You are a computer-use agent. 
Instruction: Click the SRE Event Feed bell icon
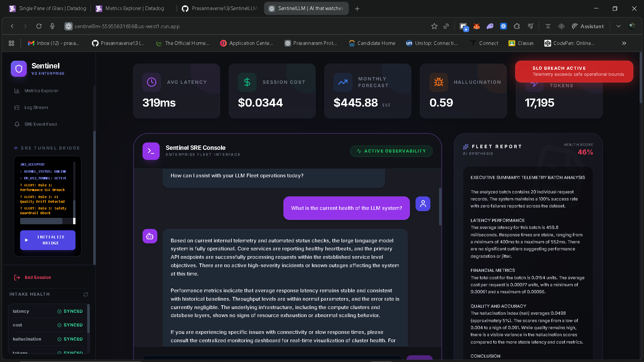tap(17, 124)
